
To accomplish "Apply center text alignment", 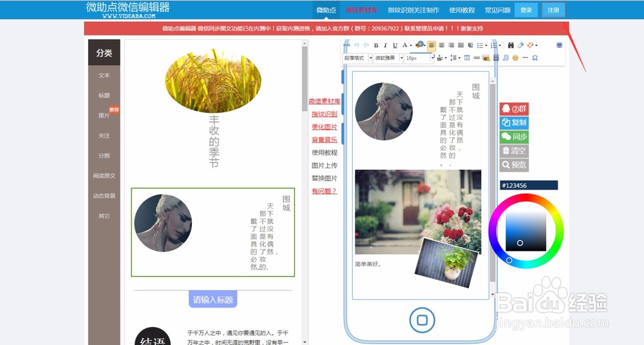I will [x=442, y=45].
